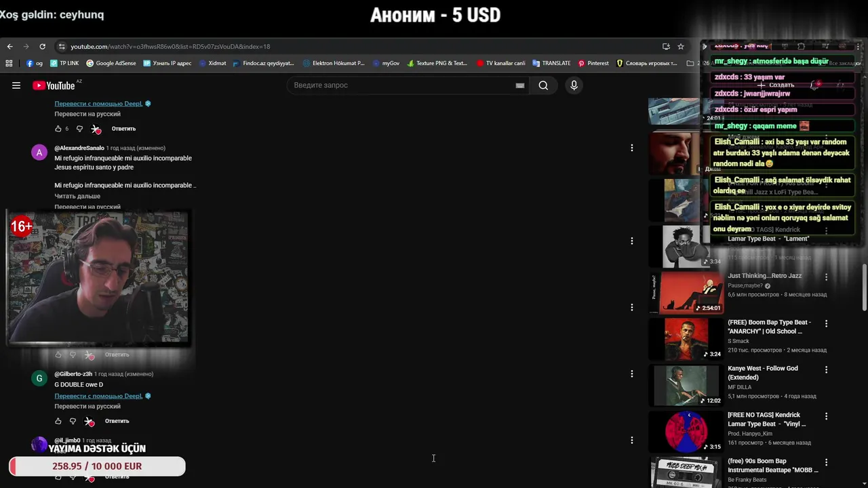Open the myGov bookmark
Image resolution: width=868 pixels, height=488 pixels.
[386, 63]
